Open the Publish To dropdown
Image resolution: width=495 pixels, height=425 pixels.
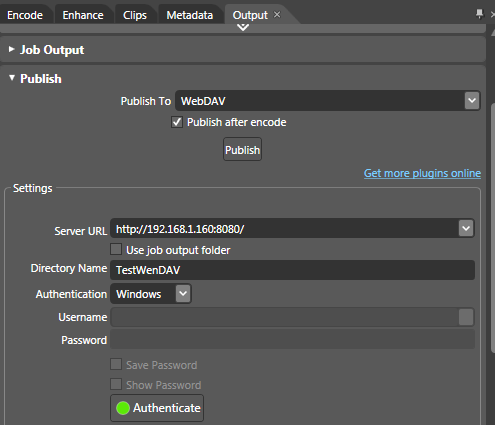pos(472,100)
